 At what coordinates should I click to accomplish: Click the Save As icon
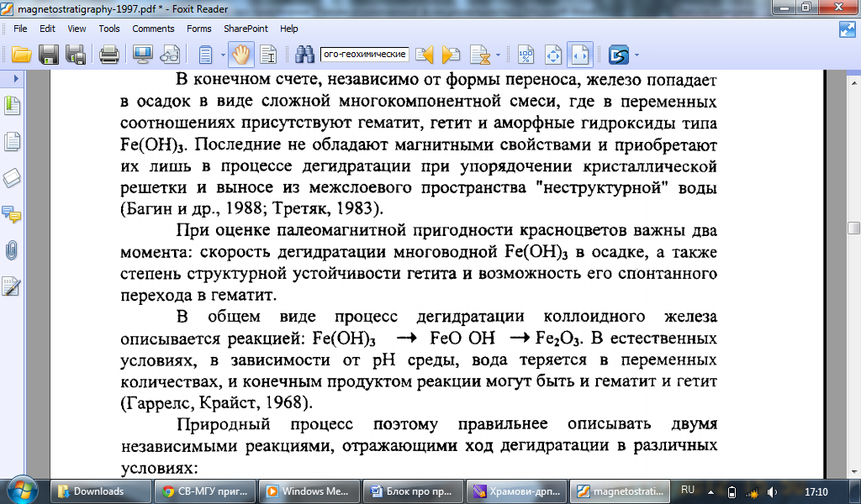point(75,55)
